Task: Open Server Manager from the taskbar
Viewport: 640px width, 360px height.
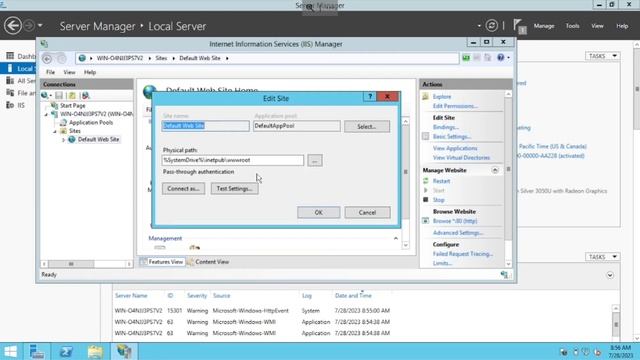Action: 37,351
